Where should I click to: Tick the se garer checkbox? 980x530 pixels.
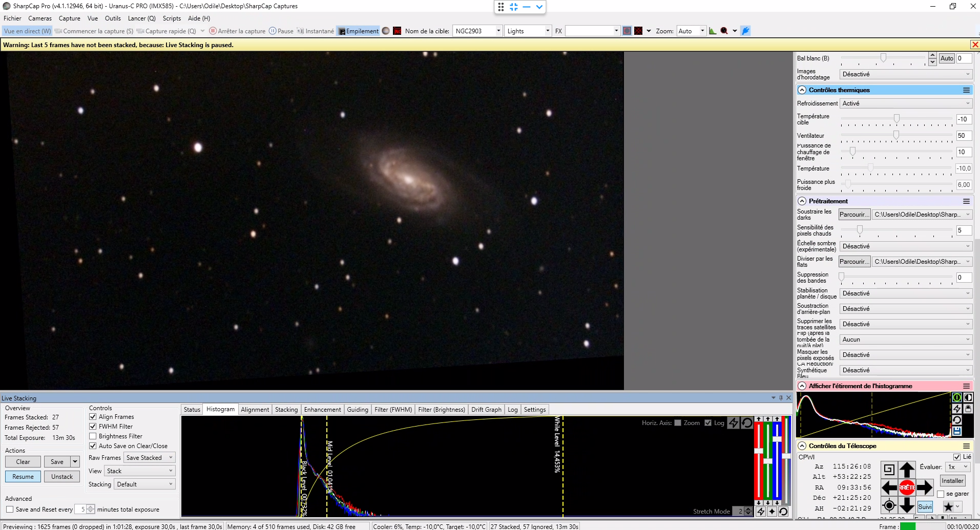(x=941, y=494)
